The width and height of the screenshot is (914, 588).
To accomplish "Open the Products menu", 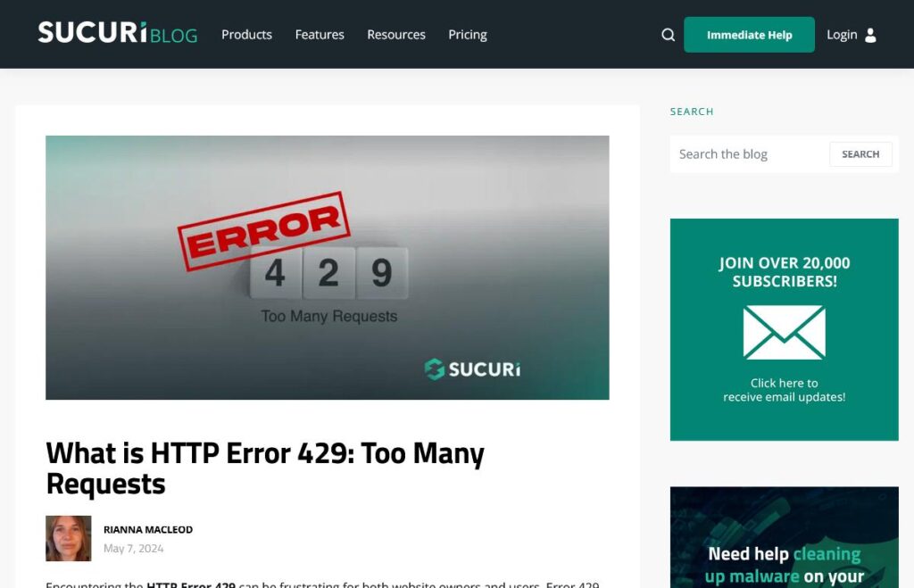I will click(x=246, y=35).
